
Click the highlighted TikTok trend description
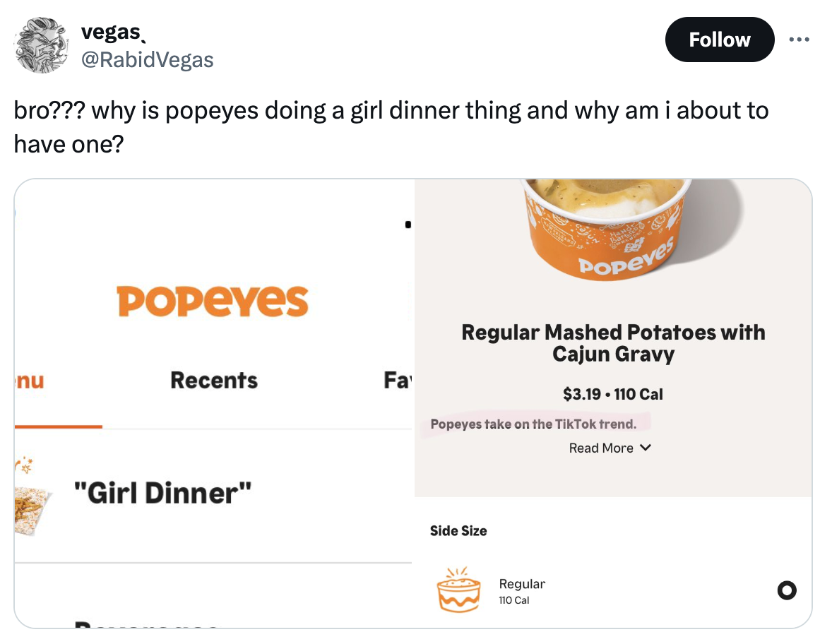pos(533,424)
